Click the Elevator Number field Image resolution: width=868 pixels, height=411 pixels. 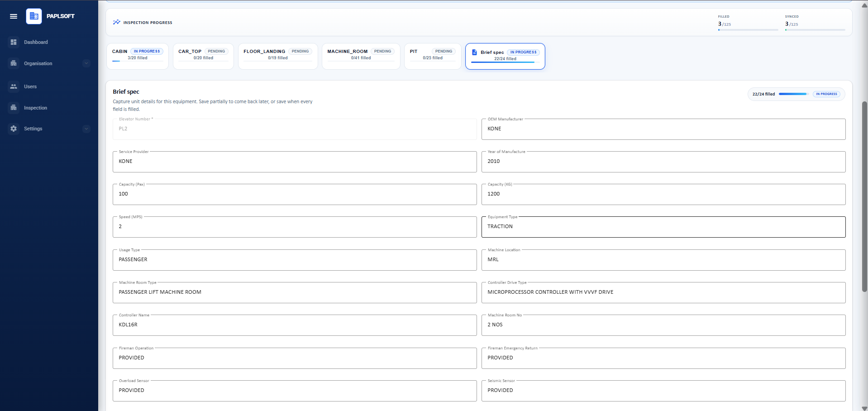[x=295, y=129]
